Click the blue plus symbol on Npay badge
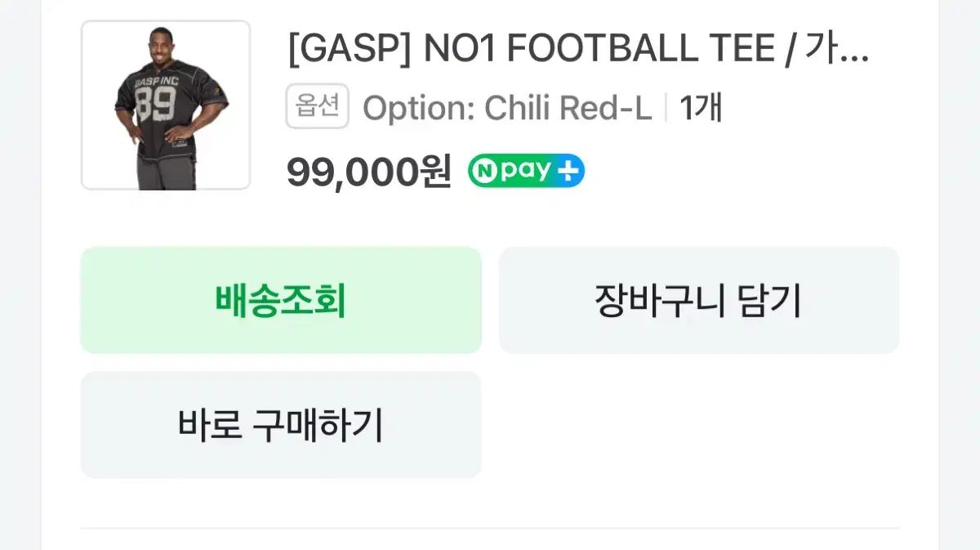Screen dimensions: 980x550 pyautogui.click(x=568, y=172)
